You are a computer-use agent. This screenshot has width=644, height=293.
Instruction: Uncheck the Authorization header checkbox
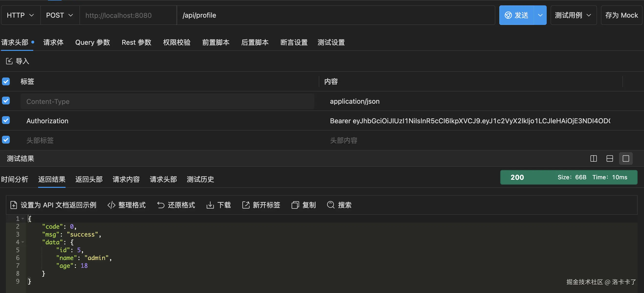(6, 120)
